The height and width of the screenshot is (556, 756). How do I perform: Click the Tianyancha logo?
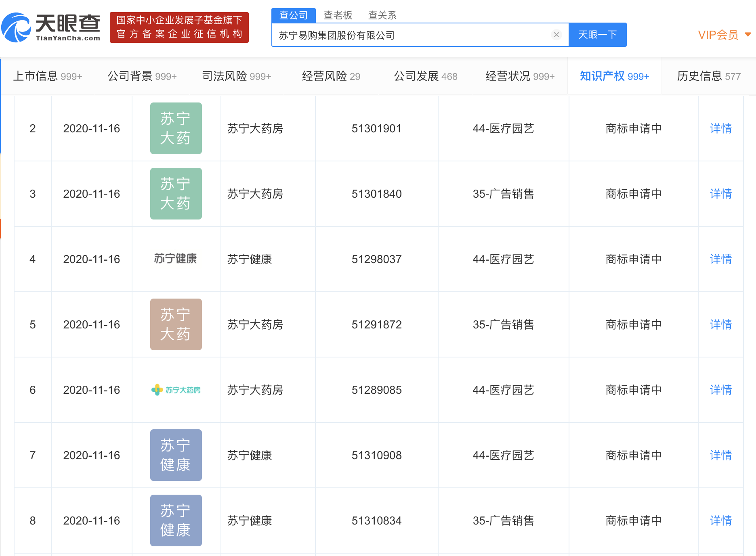(x=50, y=26)
